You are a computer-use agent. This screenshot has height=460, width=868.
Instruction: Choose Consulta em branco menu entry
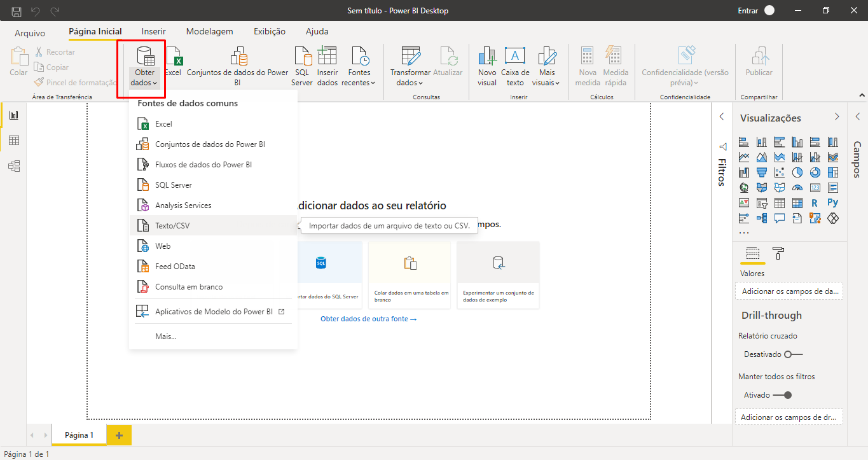pyautogui.click(x=213, y=287)
